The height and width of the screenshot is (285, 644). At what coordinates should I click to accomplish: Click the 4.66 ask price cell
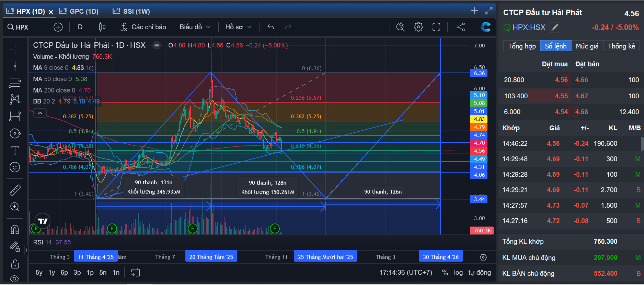click(x=582, y=80)
